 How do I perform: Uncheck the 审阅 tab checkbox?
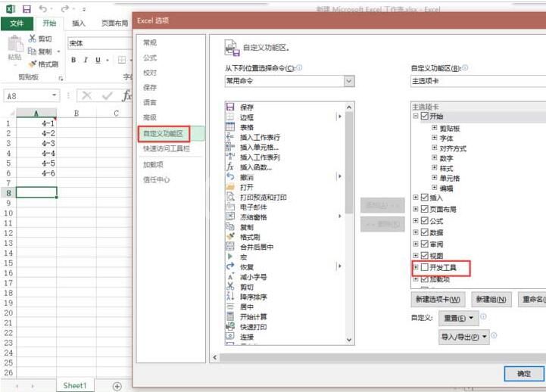[x=425, y=244]
